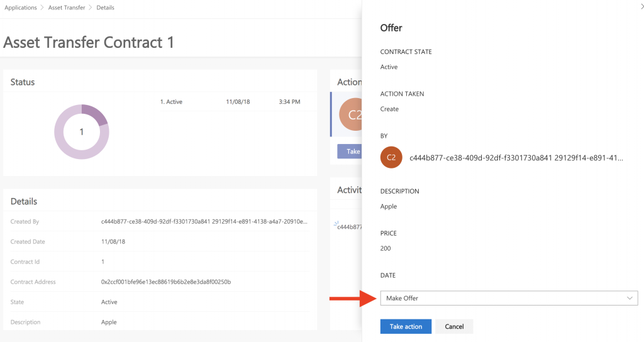Viewport: 644px width, 342px height.
Task: Click the loading spinner icon in Activity
Action: [x=336, y=223]
